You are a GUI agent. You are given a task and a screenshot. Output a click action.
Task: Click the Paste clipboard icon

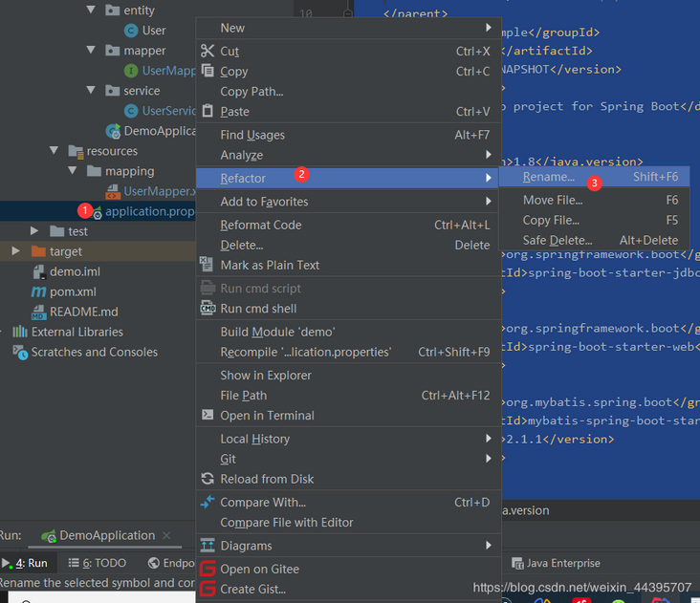(208, 111)
